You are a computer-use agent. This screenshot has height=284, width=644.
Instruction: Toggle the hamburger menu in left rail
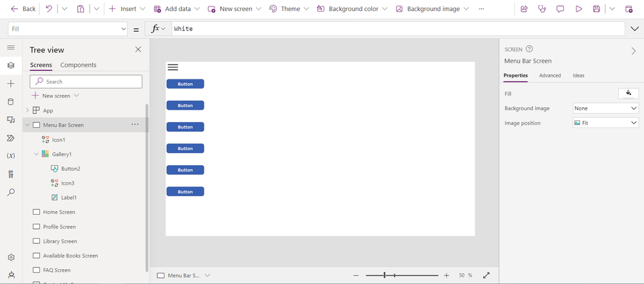[11, 48]
